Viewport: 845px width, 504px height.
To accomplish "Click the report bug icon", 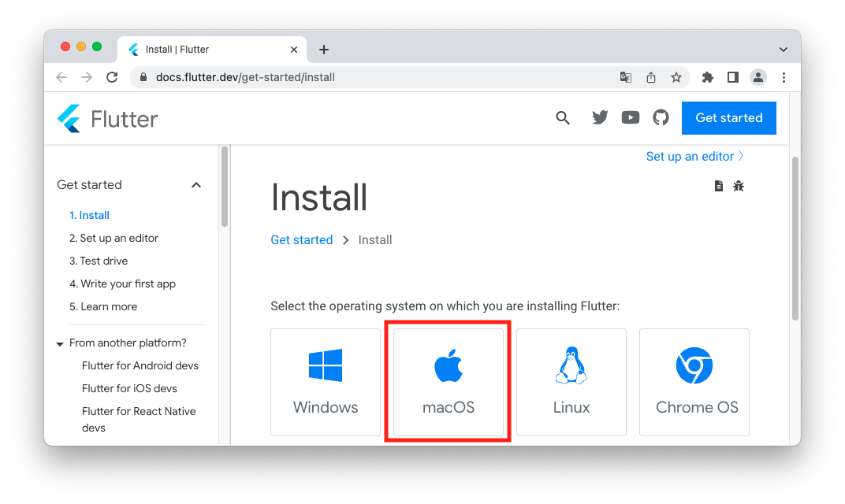I will coord(739,186).
